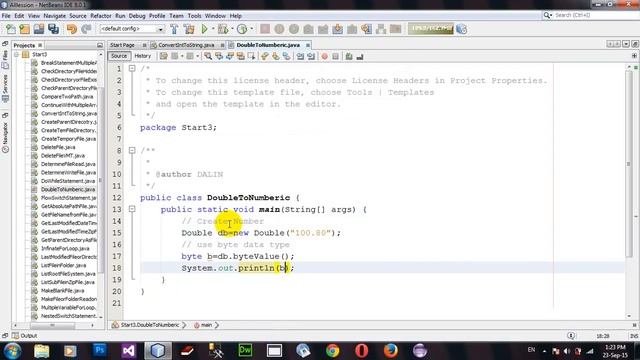The width and height of the screenshot is (640, 360).
Task: Switch the editor to History view
Action: pyautogui.click(x=142, y=56)
